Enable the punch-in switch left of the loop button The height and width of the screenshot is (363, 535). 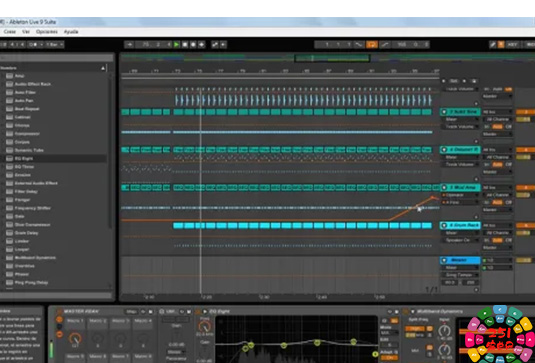[359, 44]
